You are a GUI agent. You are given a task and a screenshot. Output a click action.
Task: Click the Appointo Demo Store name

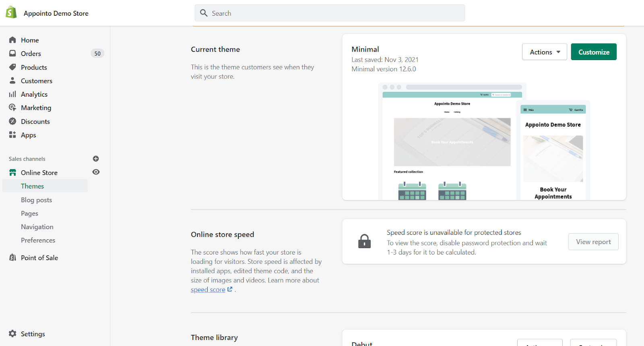click(56, 13)
